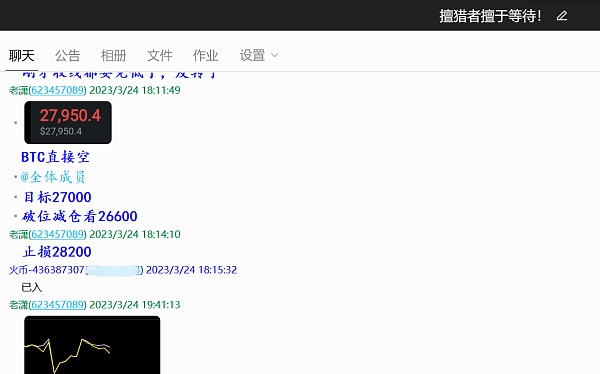Screen dimensions: 600x374
Task: Click the edit pencil icon beside the group title
Action: point(562,16)
